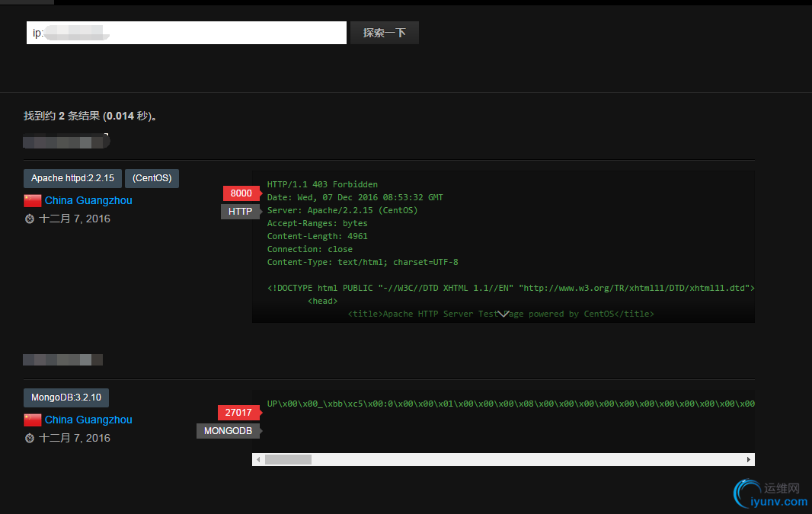Click the 'Server: Apache/2.2.15 (CentOS)' line

click(x=342, y=210)
